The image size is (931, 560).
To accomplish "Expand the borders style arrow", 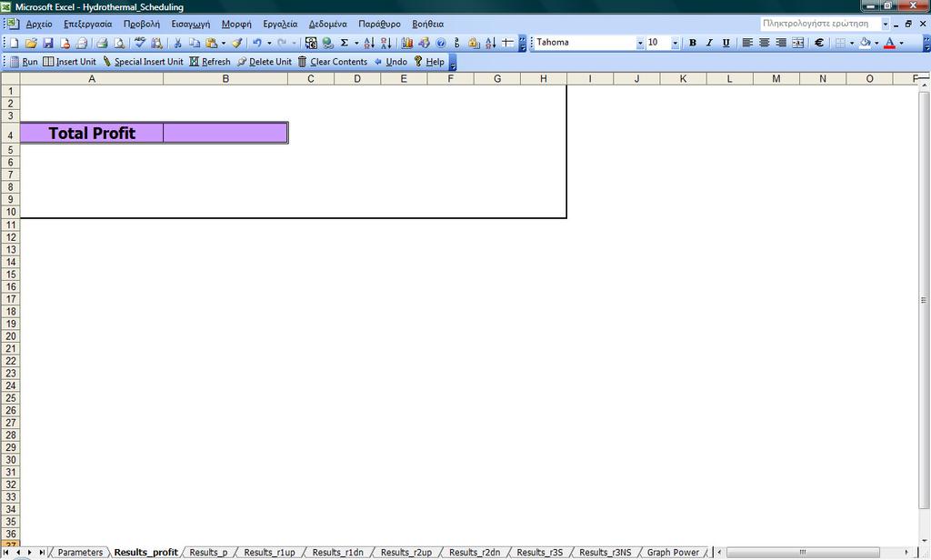I will click(852, 43).
